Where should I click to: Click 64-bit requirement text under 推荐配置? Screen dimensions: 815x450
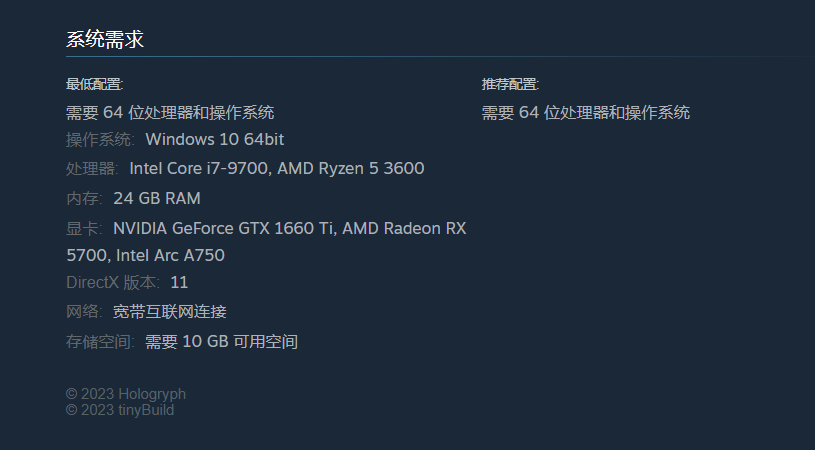tap(586, 113)
